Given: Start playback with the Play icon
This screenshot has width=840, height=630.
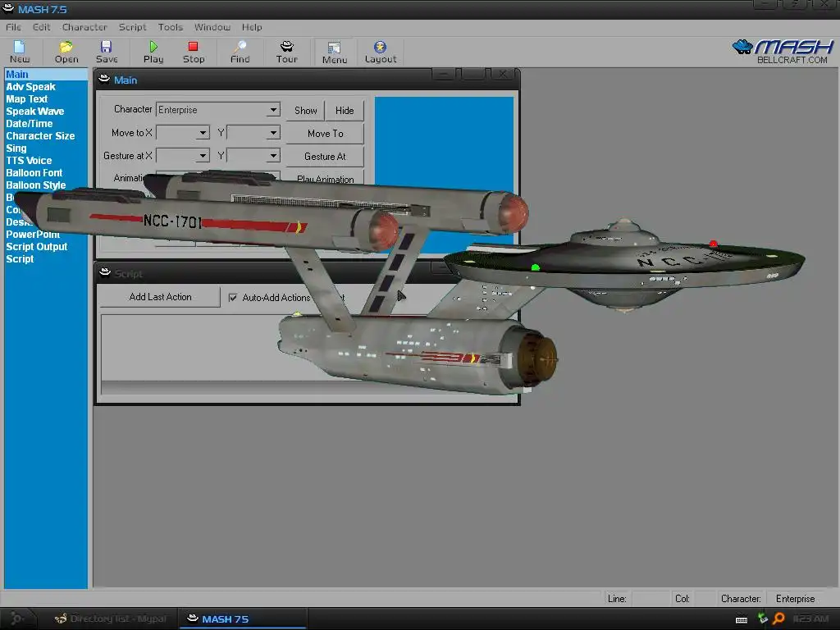Looking at the screenshot, I should [153, 52].
